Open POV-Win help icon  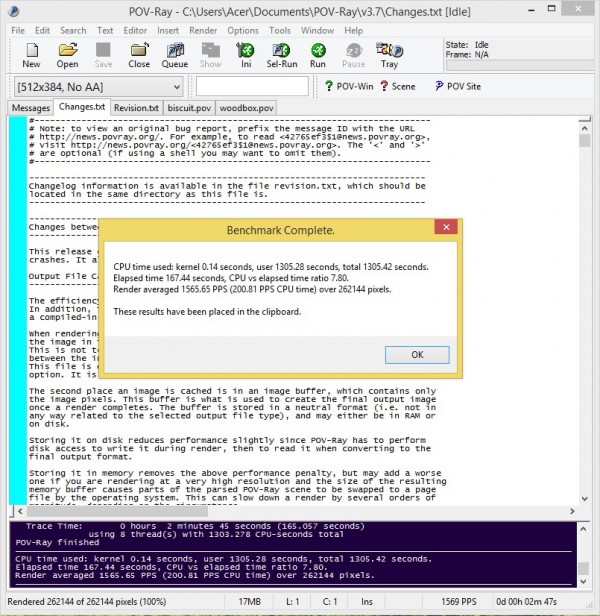coord(349,86)
